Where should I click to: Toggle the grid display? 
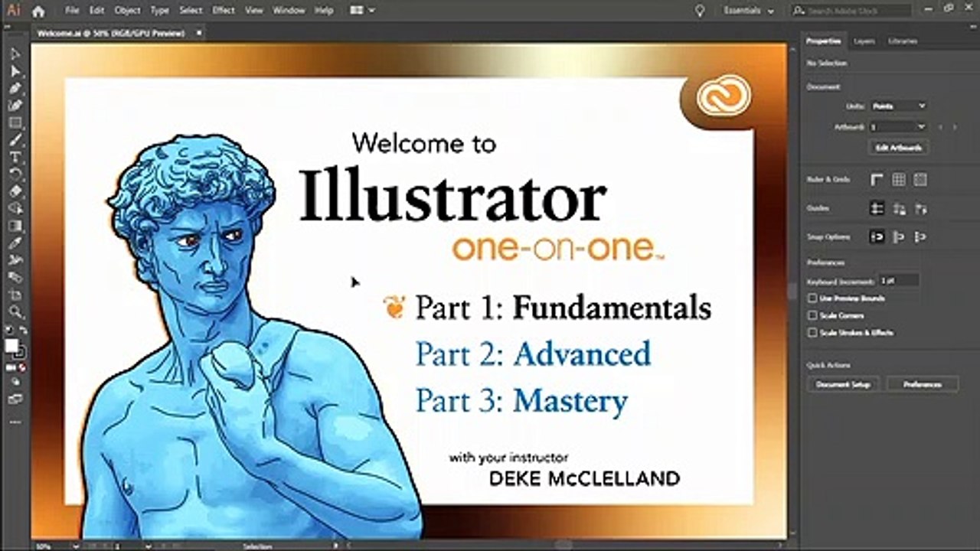point(899,179)
